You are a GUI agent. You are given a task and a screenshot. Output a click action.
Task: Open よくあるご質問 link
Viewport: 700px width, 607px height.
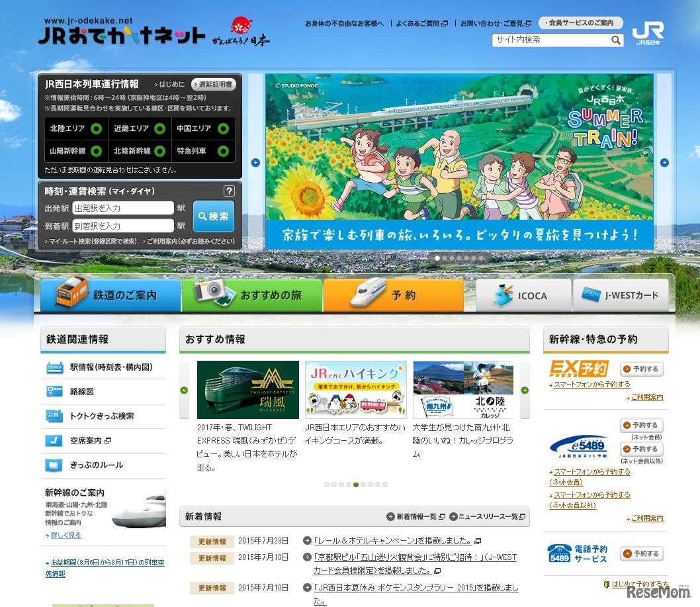click(421, 23)
